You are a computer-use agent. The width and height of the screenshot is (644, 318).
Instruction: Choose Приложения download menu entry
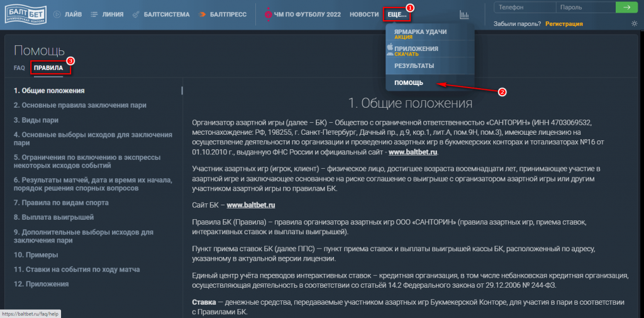(416, 50)
